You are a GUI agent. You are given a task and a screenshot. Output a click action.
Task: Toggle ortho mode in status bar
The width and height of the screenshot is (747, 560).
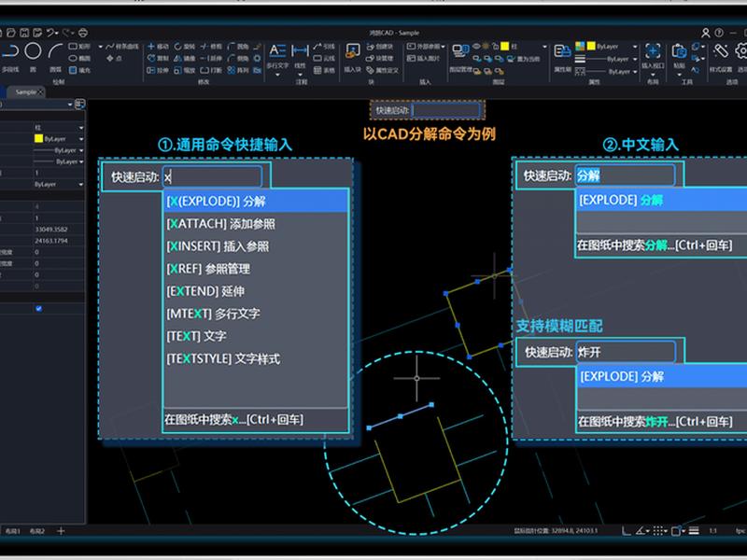click(627, 530)
